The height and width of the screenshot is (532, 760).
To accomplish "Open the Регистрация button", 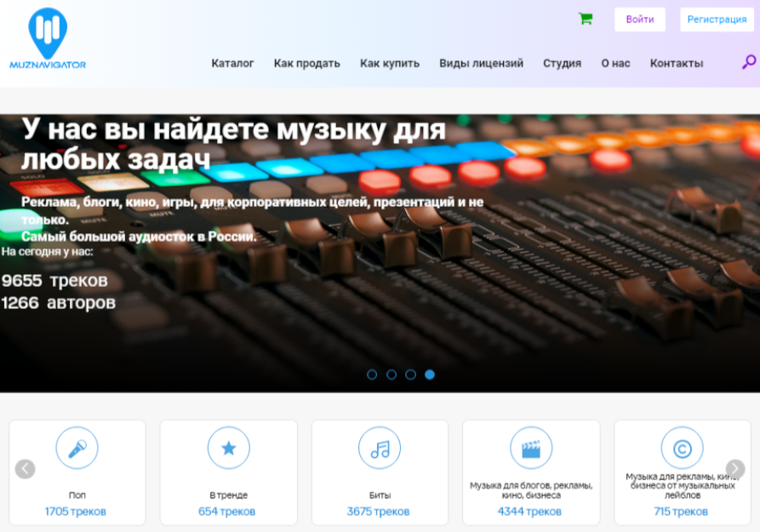I will (x=717, y=18).
